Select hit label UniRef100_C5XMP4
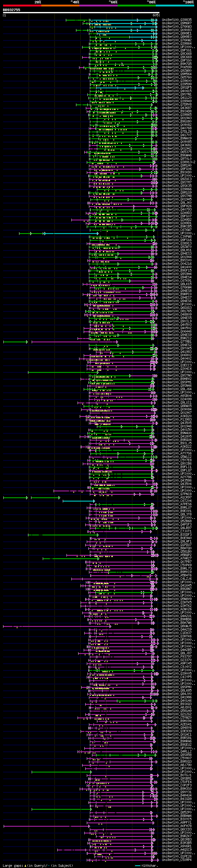 177,860
